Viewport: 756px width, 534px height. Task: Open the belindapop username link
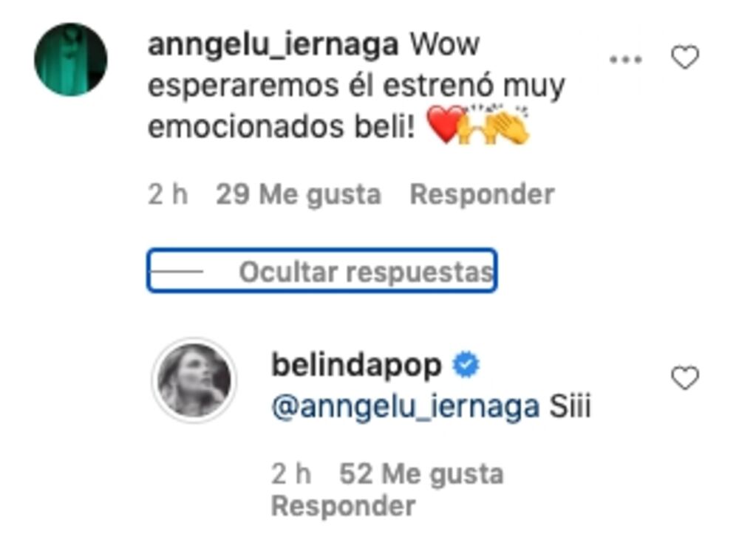pyautogui.click(x=357, y=365)
